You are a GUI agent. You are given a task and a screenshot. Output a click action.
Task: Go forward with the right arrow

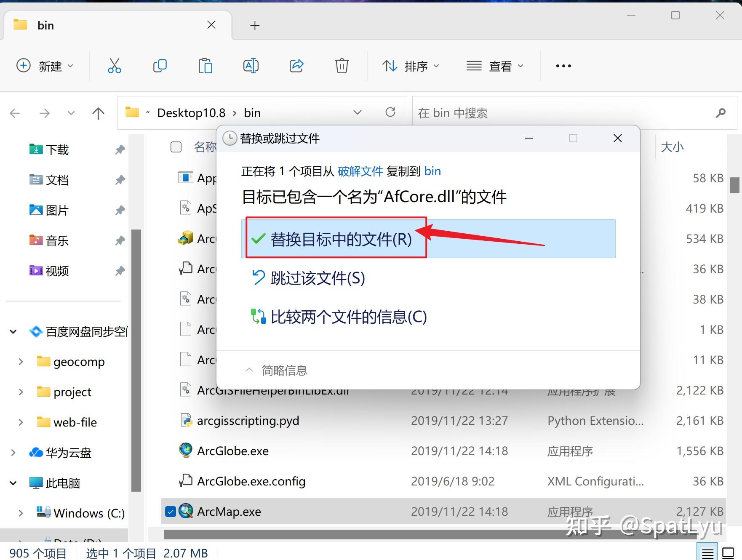tap(44, 113)
